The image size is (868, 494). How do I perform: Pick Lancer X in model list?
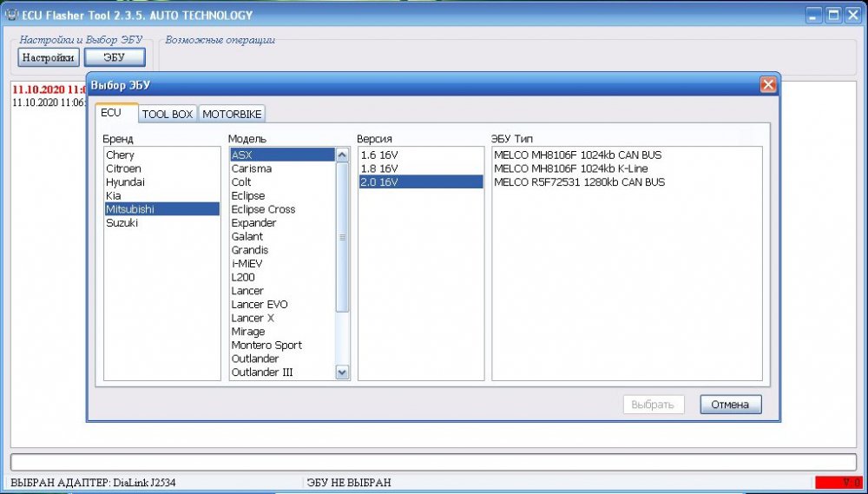282,318
